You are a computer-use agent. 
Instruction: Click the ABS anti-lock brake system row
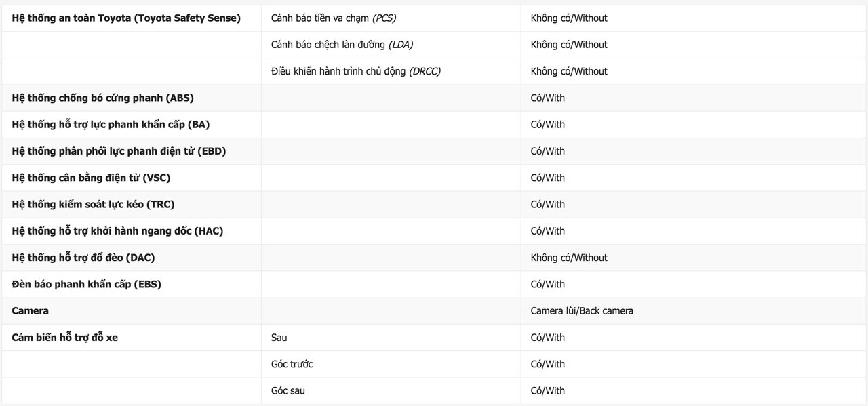434,98
